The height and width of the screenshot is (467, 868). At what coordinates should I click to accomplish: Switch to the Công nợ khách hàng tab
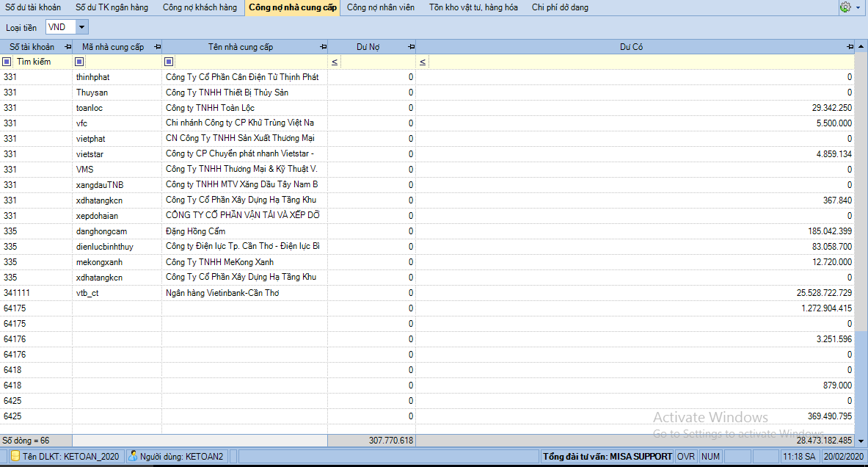[200, 7]
